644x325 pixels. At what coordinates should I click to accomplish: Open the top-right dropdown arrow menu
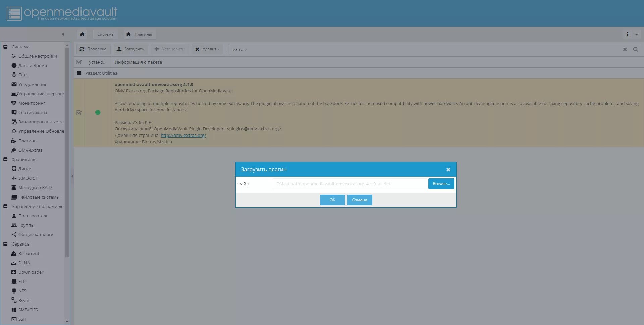[x=636, y=34]
